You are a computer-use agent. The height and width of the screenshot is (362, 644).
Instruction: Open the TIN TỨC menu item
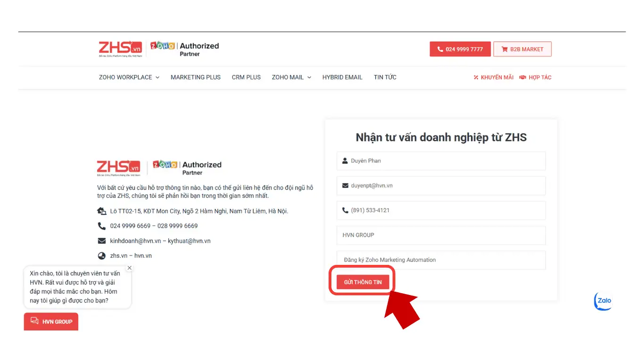(x=385, y=77)
